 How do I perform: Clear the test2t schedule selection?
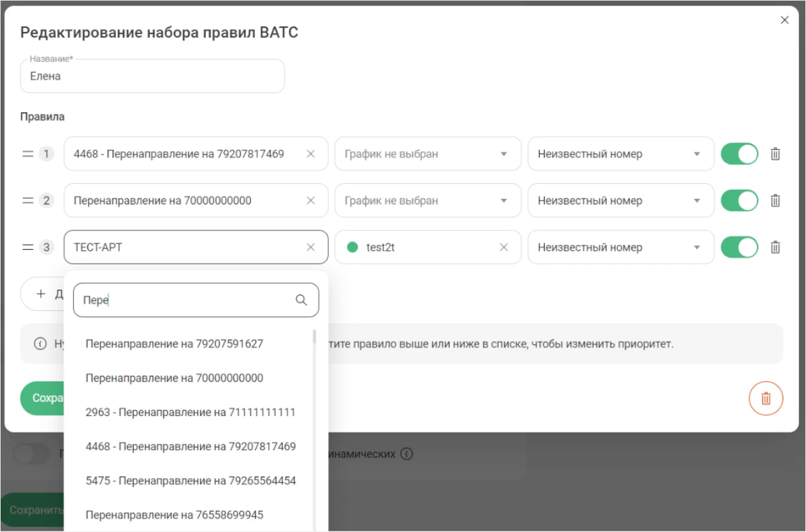(504, 247)
